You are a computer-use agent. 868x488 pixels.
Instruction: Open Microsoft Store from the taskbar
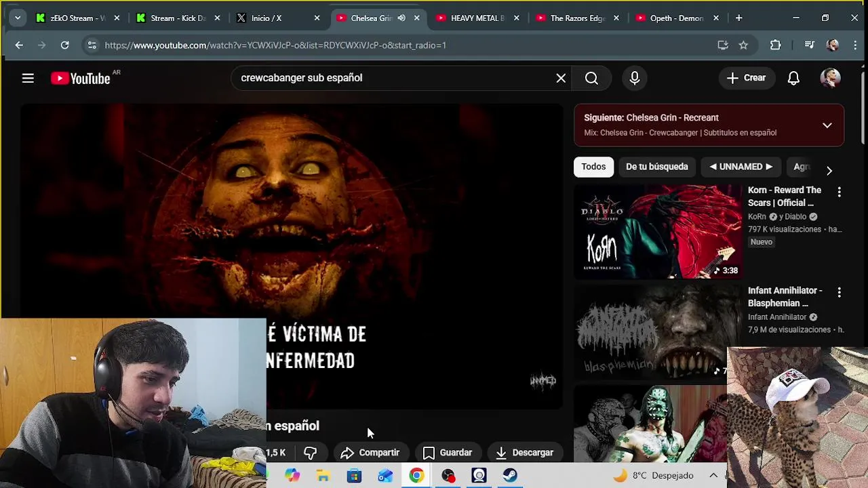tap(354, 476)
